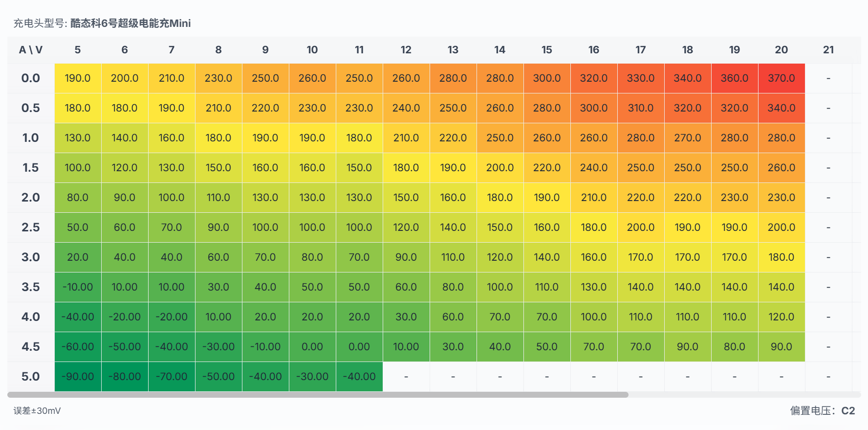Click the column header 12
The image size is (868, 430).
pyautogui.click(x=406, y=50)
